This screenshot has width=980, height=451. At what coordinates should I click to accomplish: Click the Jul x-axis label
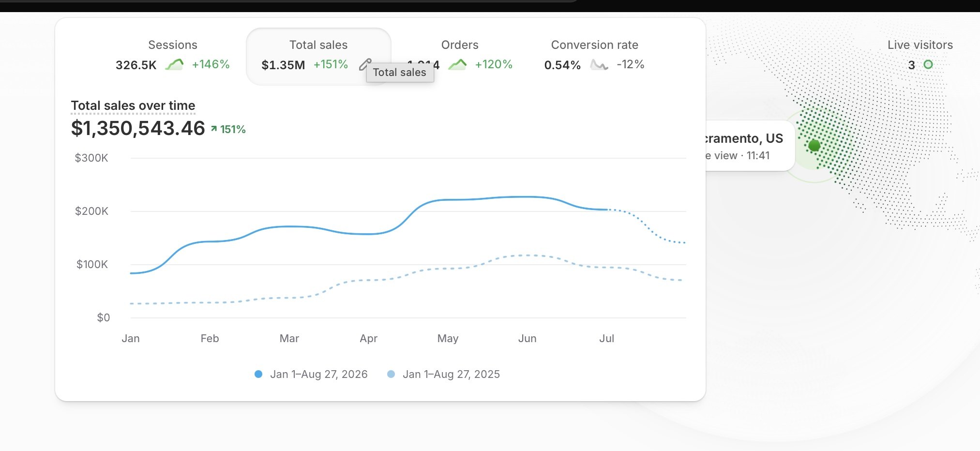point(607,338)
